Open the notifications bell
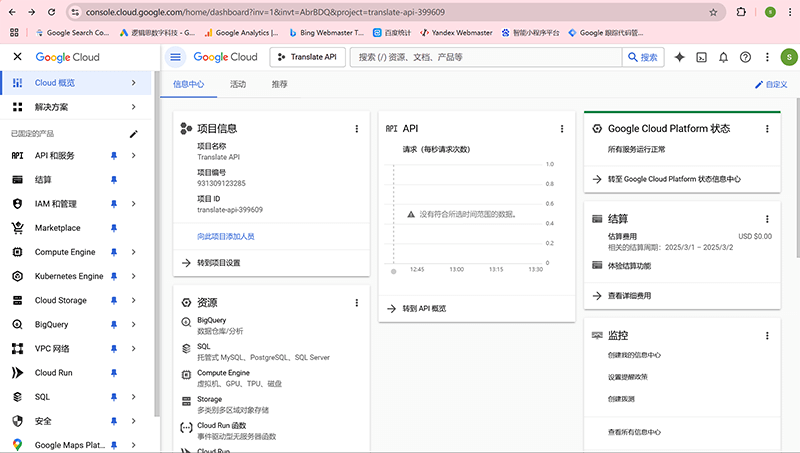800x453 pixels. click(x=723, y=57)
